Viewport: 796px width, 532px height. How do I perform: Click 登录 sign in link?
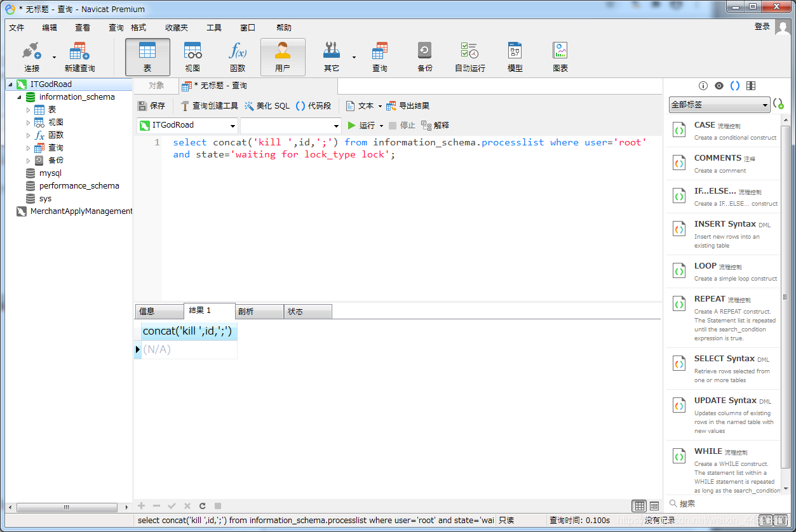click(x=762, y=26)
